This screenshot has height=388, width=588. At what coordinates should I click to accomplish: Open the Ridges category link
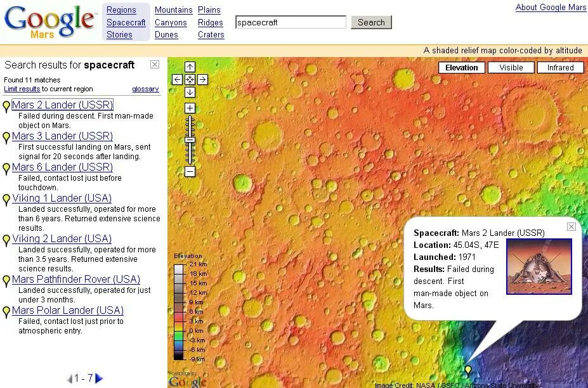pos(211,22)
